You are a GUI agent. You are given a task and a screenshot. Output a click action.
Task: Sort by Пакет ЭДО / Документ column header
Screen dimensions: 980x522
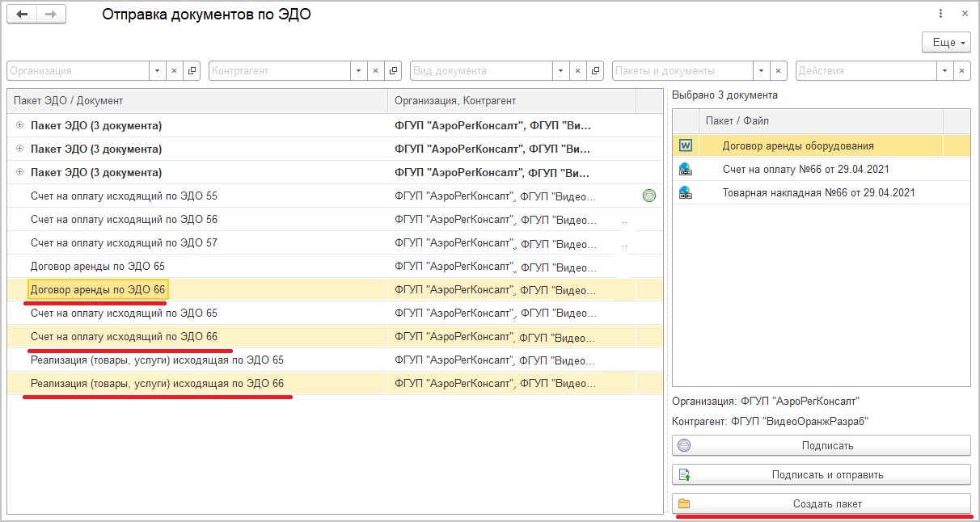pyautogui.click(x=197, y=101)
